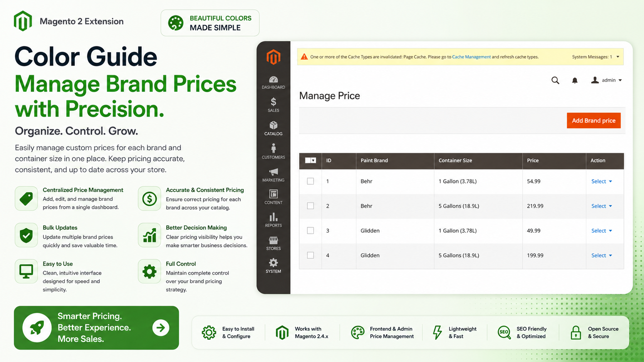644x362 pixels.
Task: Click the Color Guide headline
Action: (86, 57)
